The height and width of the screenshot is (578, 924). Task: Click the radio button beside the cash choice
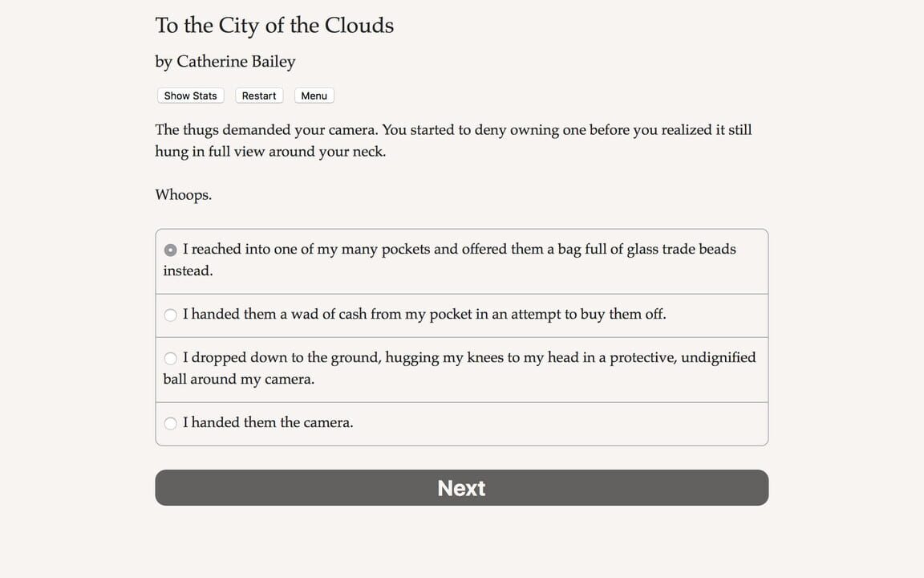170,315
